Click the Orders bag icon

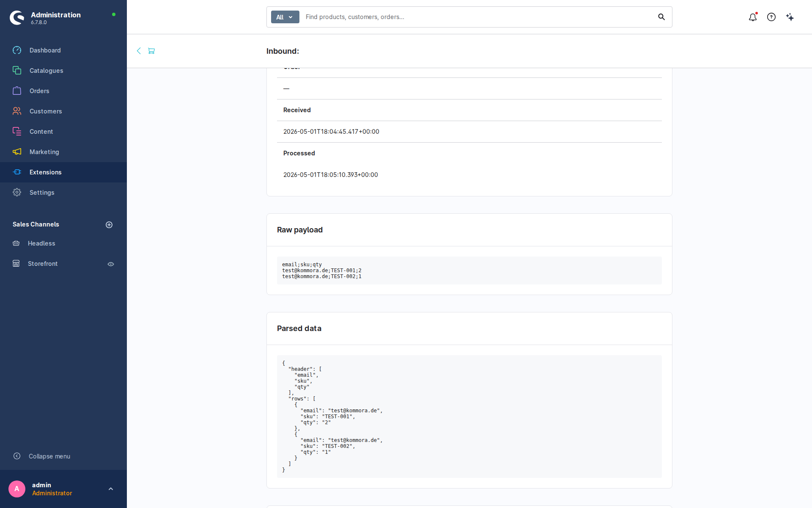[x=17, y=91]
